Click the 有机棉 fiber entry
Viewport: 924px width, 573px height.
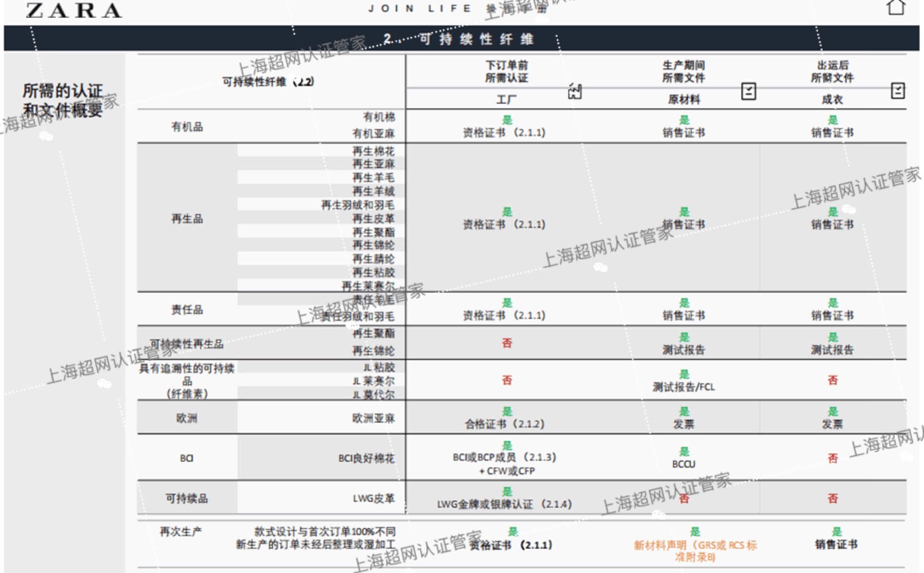click(379, 117)
